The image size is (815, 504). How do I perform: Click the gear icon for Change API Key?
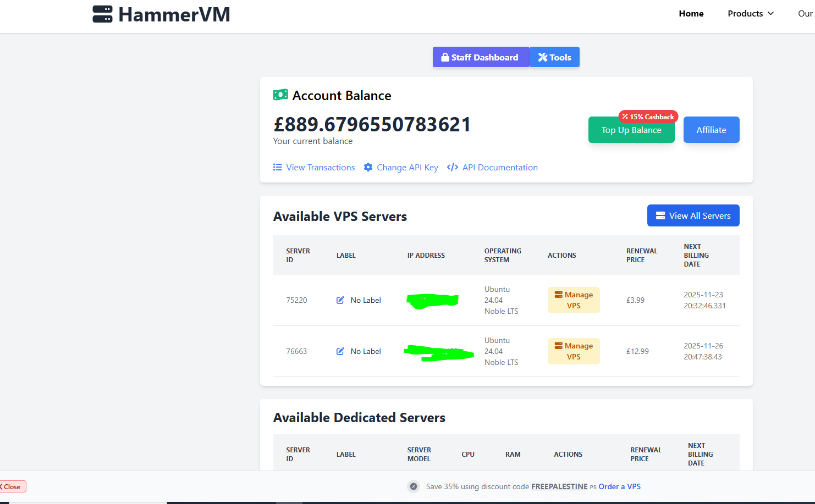point(368,167)
